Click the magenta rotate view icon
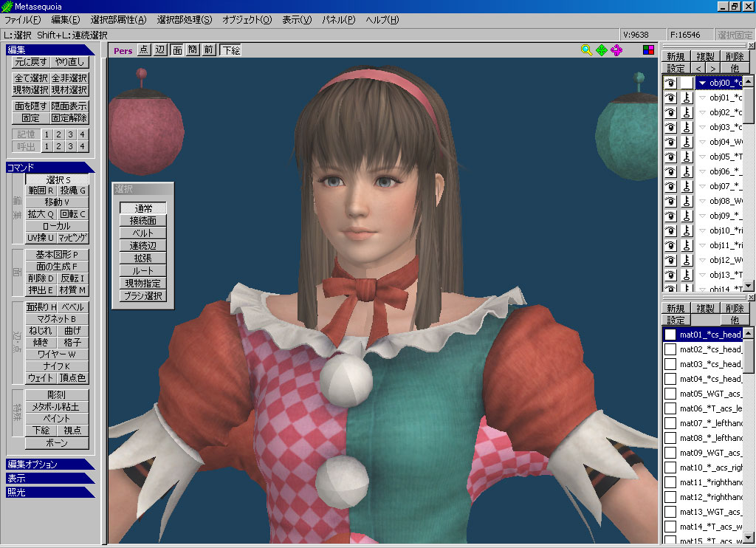756x548 pixels. click(616, 50)
